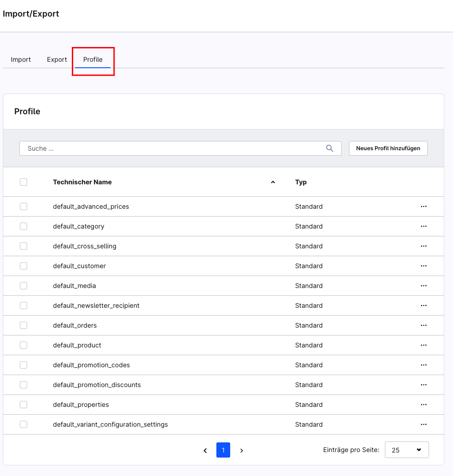The width and height of the screenshot is (453, 476).
Task: Switch to the Import tab
Action: pyautogui.click(x=21, y=59)
